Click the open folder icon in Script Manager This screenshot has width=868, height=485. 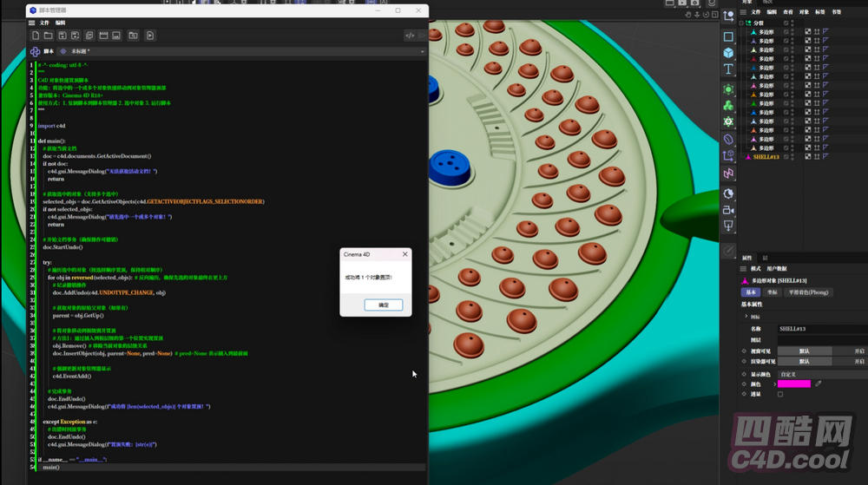click(x=49, y=36)
